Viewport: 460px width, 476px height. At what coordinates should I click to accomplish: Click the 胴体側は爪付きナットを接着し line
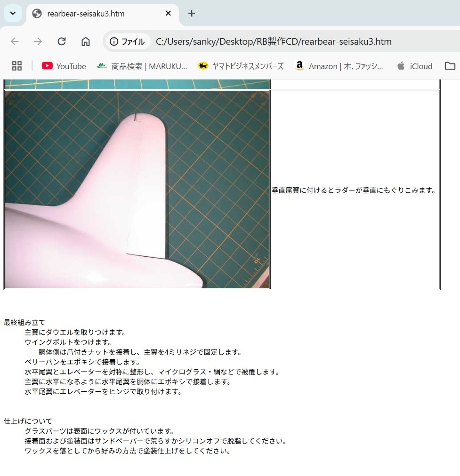point(140,352)
